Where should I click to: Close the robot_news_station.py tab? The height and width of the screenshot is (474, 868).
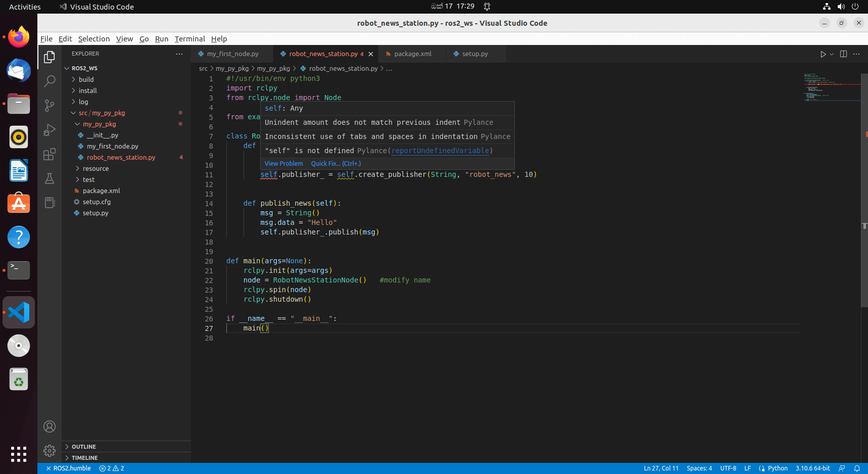(x=371, y=54)
